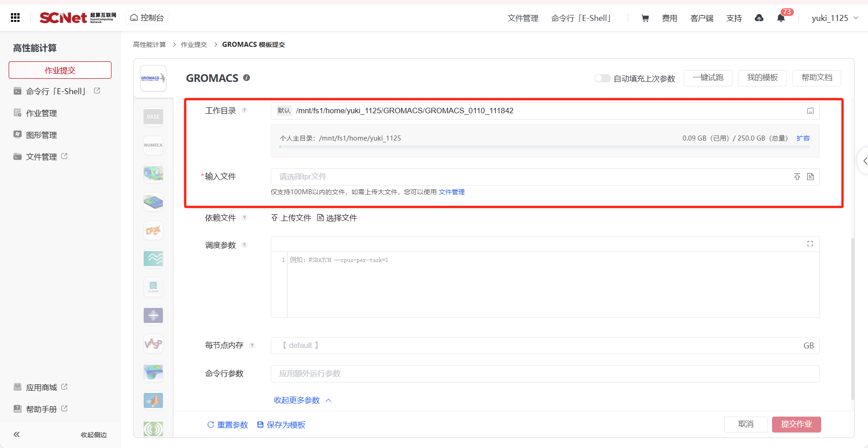Click help icon next to 每节点内存
Screen dimensions: 868x448
coord(252,345)
